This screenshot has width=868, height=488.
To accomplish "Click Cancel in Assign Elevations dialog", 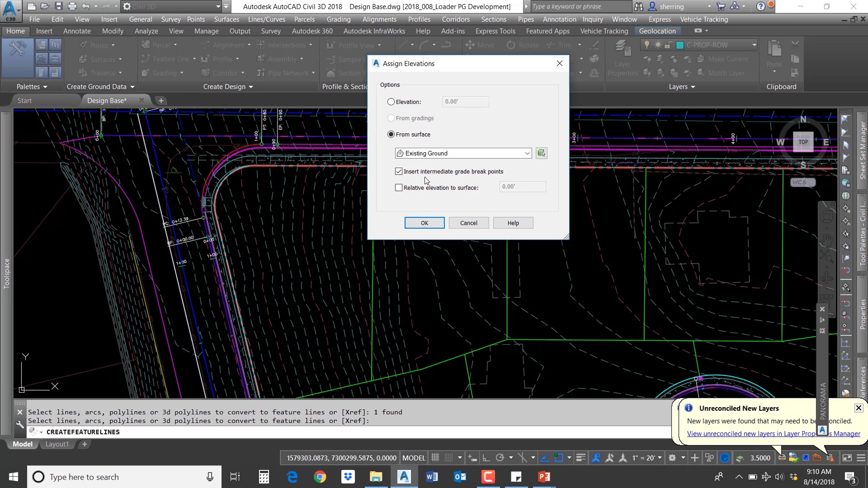I will tap(469, 223).
